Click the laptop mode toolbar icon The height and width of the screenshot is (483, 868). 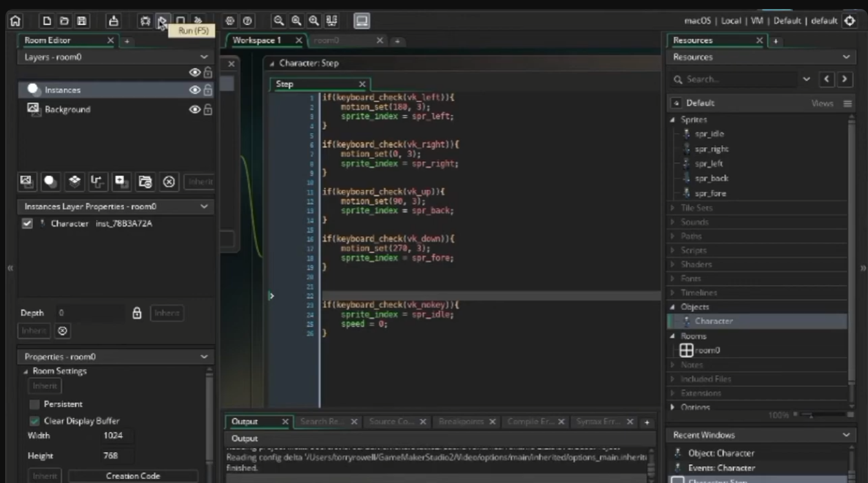tap(362, 21)
